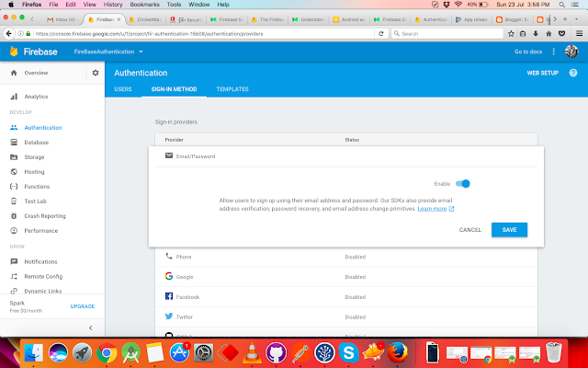
Task: Open the Tools menu
Action: click(x=174, y=5)
